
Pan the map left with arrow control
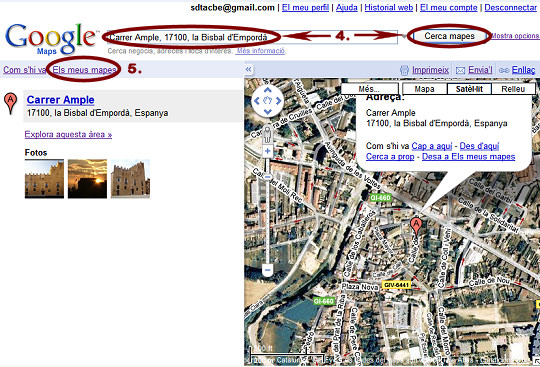pyautogui.click(x=257, y=101)
